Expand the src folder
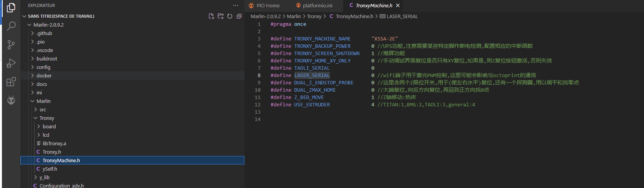644x188 pixels. (x=42, y=109)
